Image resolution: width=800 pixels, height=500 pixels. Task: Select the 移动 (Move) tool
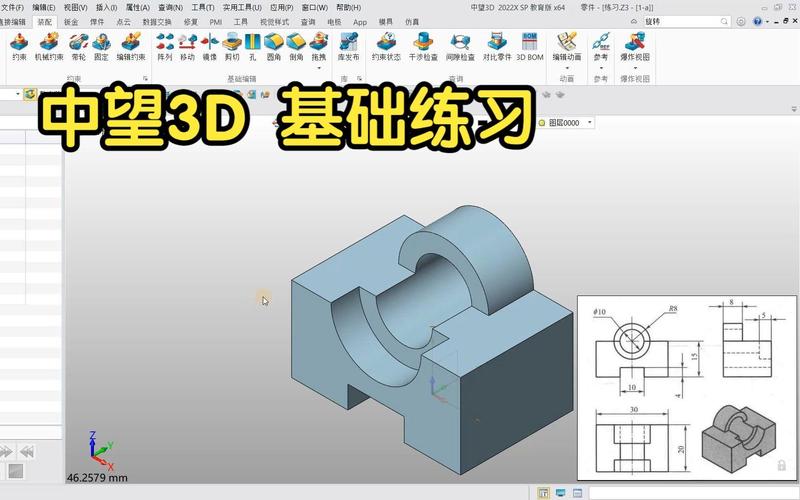point(187,47)
